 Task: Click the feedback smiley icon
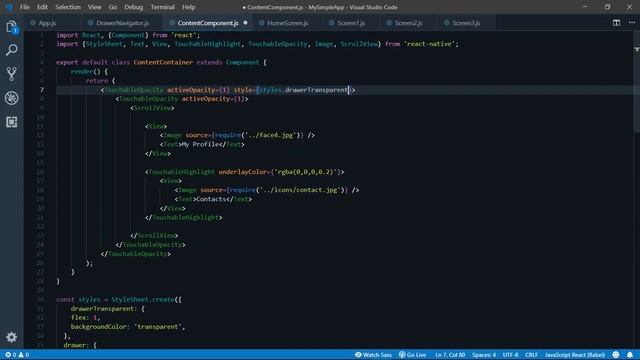(616, 355)
